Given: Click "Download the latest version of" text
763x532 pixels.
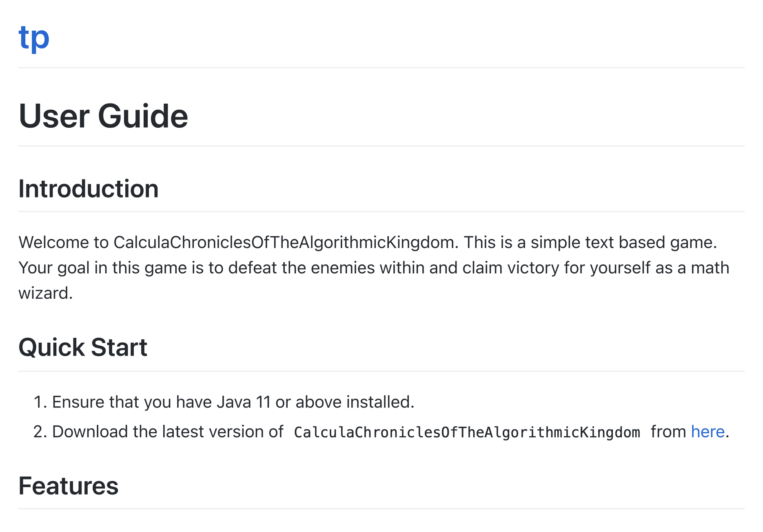Looking at the screenshot, I should (x=168, y=432).
